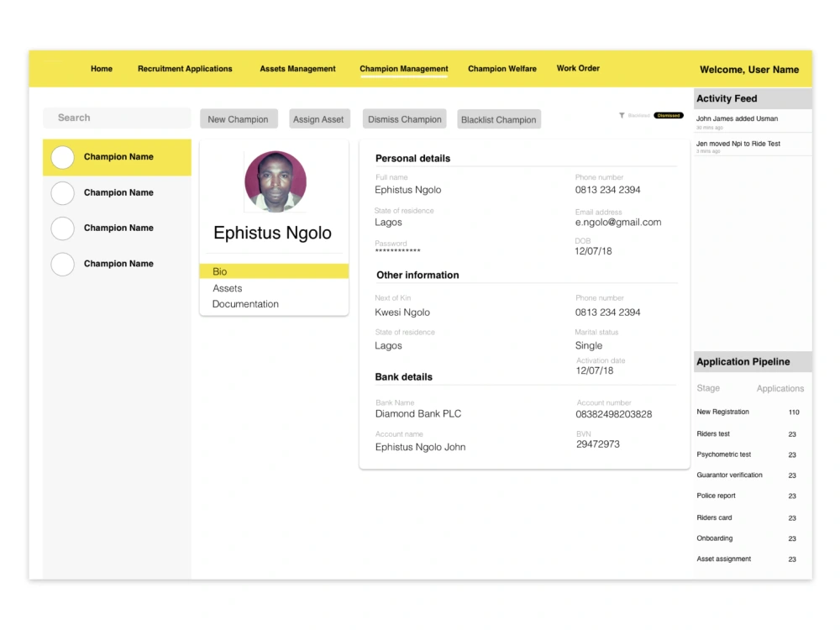840x630 pixels.
Task: Click the bank name Diamond Bank PLC
Action: (x=417, y=413)
